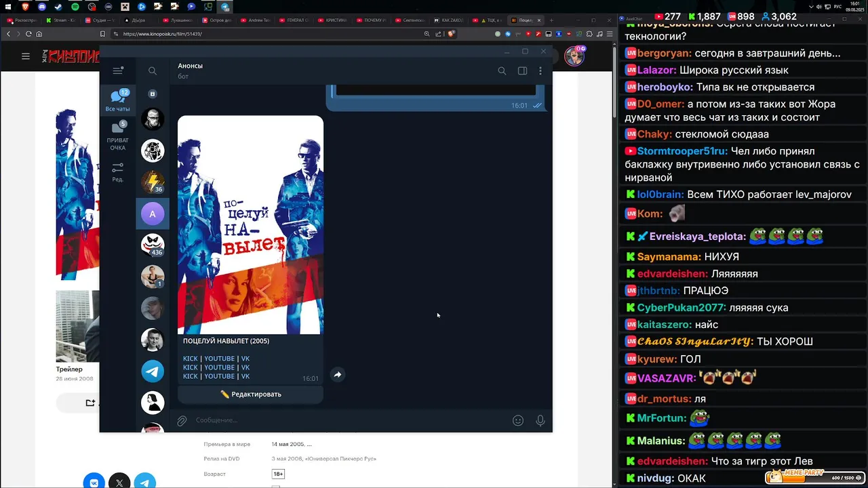Open the first VK link in message
The height and width of the screenshot is (488, 868).
coord(245,359)
